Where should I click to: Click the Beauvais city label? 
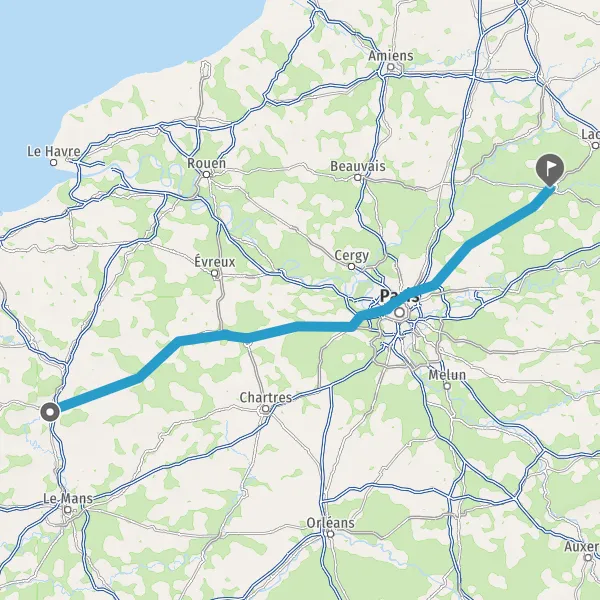358,166
